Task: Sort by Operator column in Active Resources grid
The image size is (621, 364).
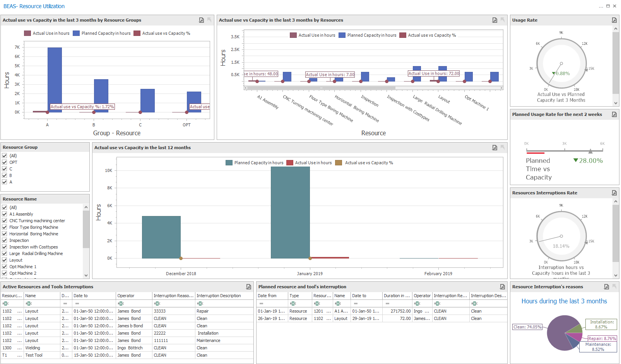Action: [134, 296]
